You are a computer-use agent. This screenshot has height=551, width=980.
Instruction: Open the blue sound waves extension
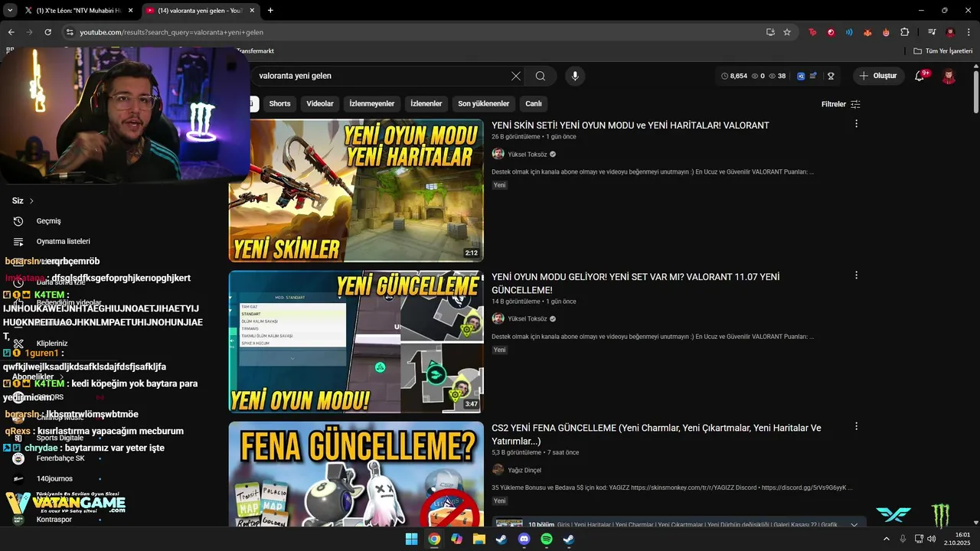point(849,32)
